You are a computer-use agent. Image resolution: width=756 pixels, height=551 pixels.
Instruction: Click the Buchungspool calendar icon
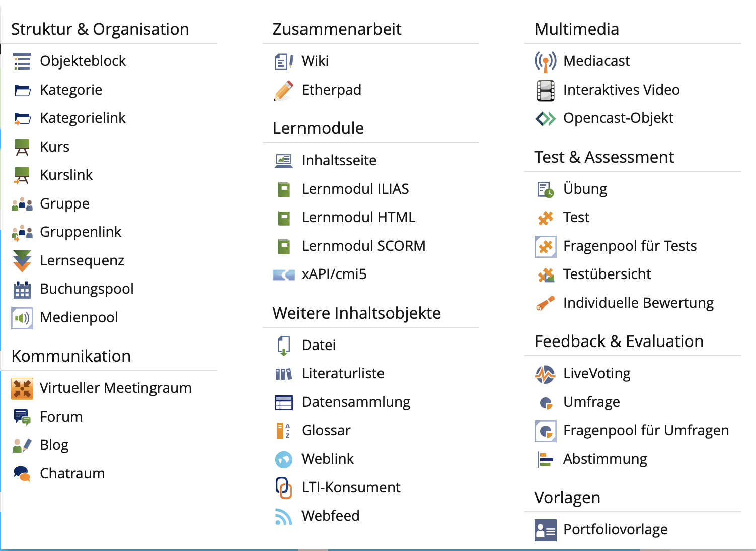click(x=22, y=290)
